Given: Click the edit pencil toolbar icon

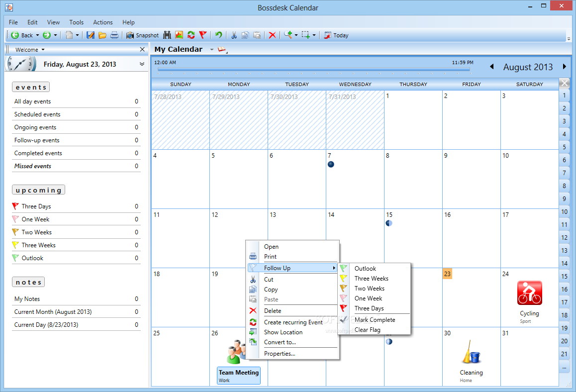Looking at the screenshot, I should coord(91,35).
